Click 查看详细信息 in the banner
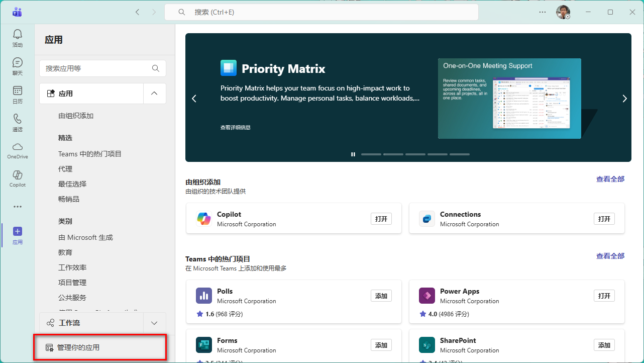 click(236, 128)
